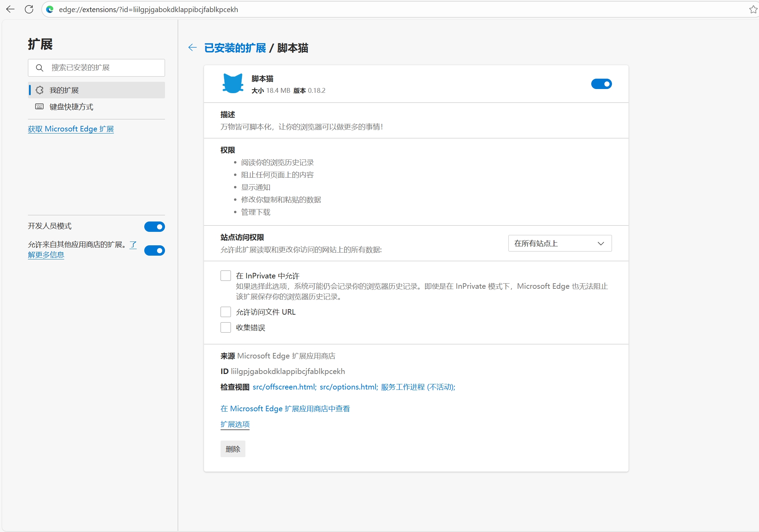Click the 修改你复制和粘贴的数据 permission
The image size is (759, 532).
[x=281, y=200]
